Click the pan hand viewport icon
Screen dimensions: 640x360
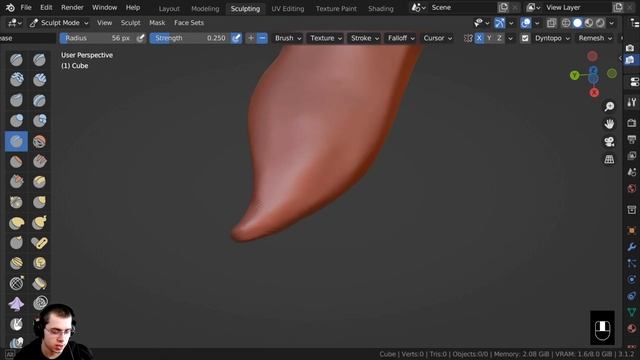[609, 124]
